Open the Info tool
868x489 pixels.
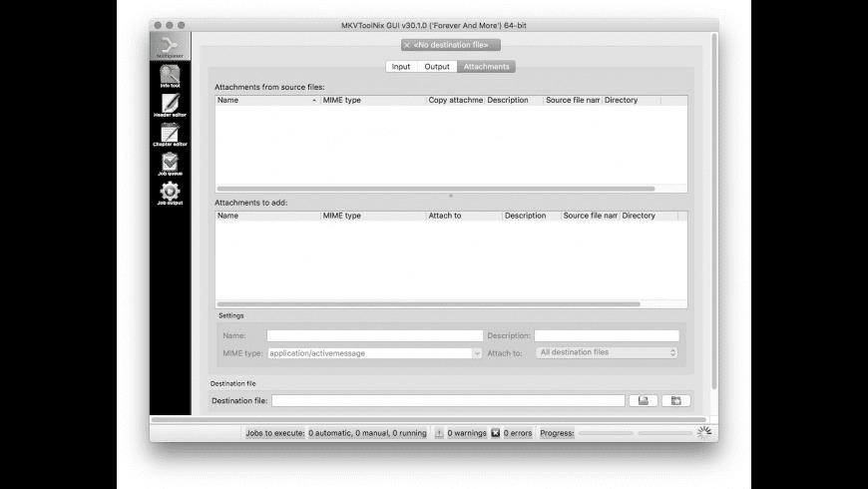click(x=170, y=76)
